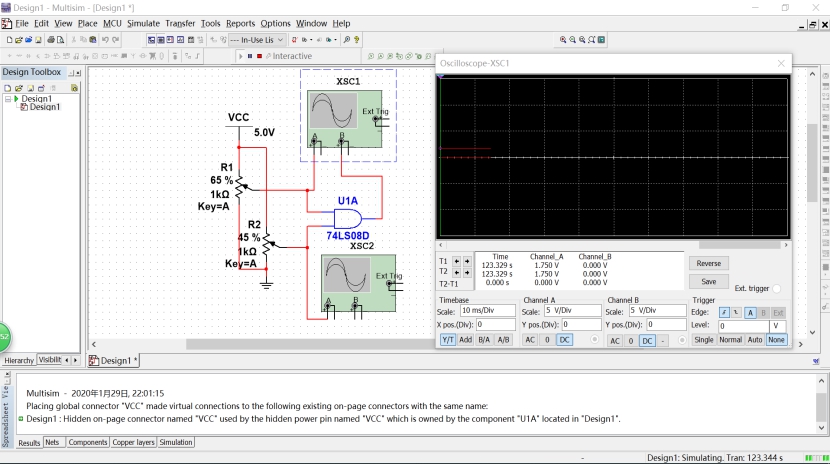Click the oscilloscope Save button

click(x=709, y=282)
